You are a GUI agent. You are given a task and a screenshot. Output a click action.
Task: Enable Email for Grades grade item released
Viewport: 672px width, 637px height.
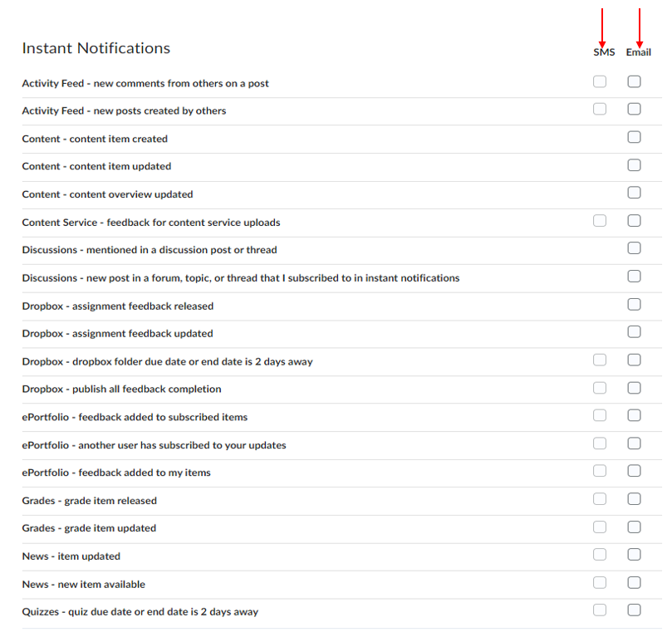[635, 499]
